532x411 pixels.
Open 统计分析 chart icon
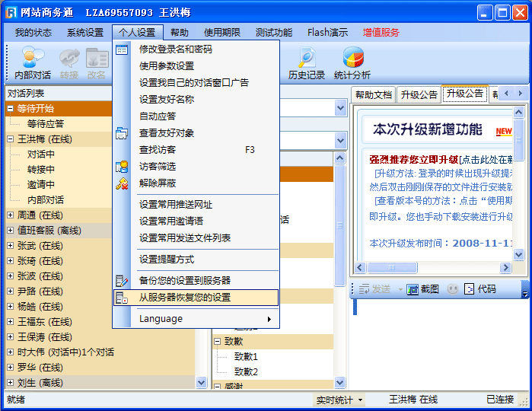352,62
